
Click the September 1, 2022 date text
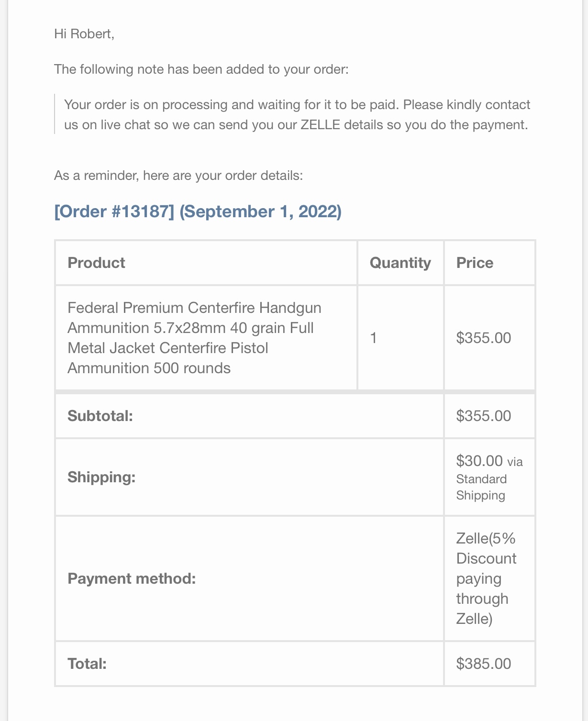(260, 211)
